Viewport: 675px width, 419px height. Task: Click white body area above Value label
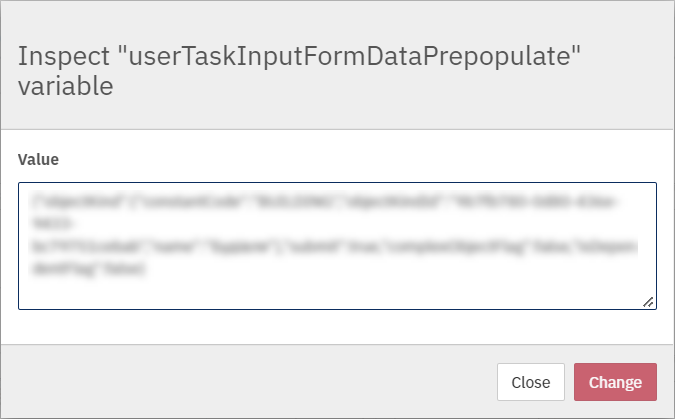click(338, 140)
